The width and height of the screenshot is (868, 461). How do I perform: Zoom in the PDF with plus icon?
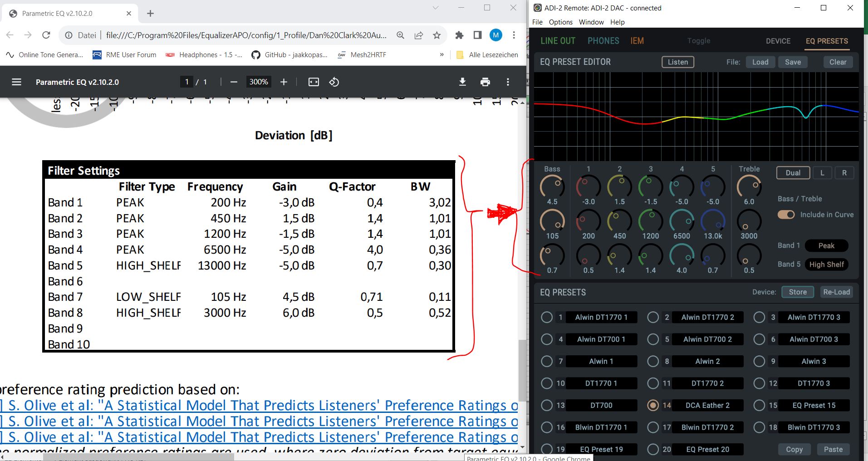tap(284, 82)
